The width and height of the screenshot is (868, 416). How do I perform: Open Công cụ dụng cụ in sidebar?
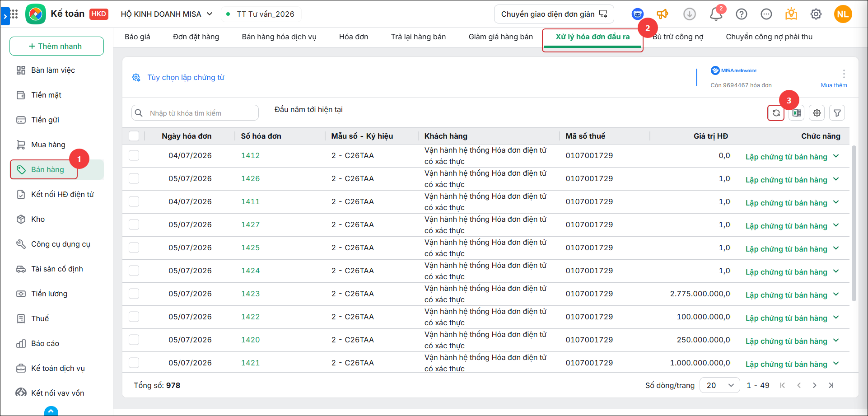pos(61,244)
